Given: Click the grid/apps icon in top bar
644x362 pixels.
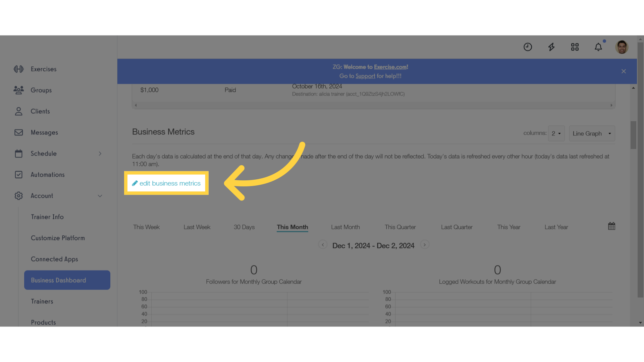Looking at the screenshot, I should [575, 47].
